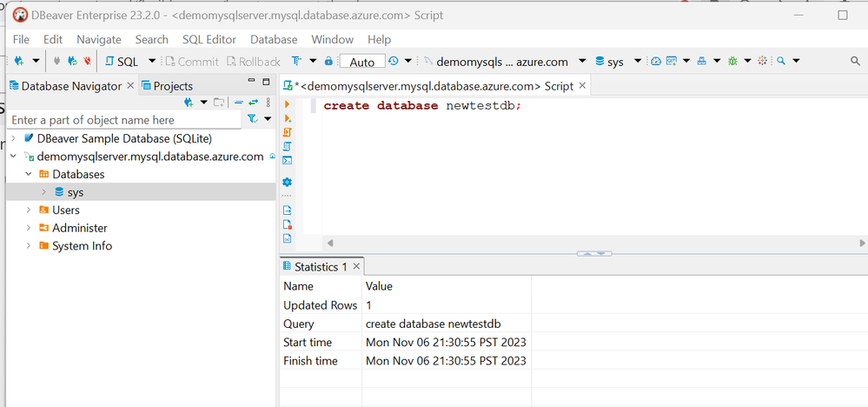Open the File menu
Image resolution: width=868 pixels, height=407 pixels.
21,39
